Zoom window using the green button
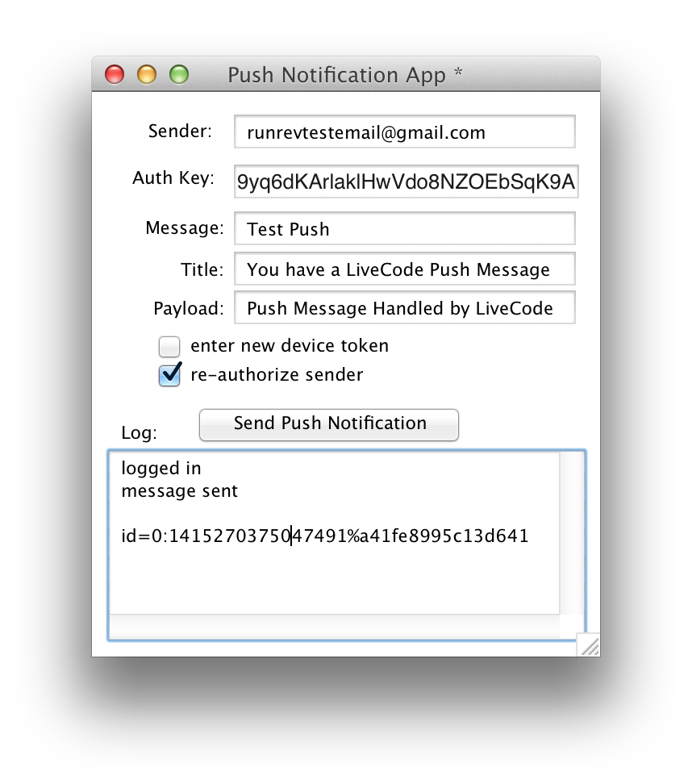Viewport: 692px width, 784px height. click(x=179, y=74)
